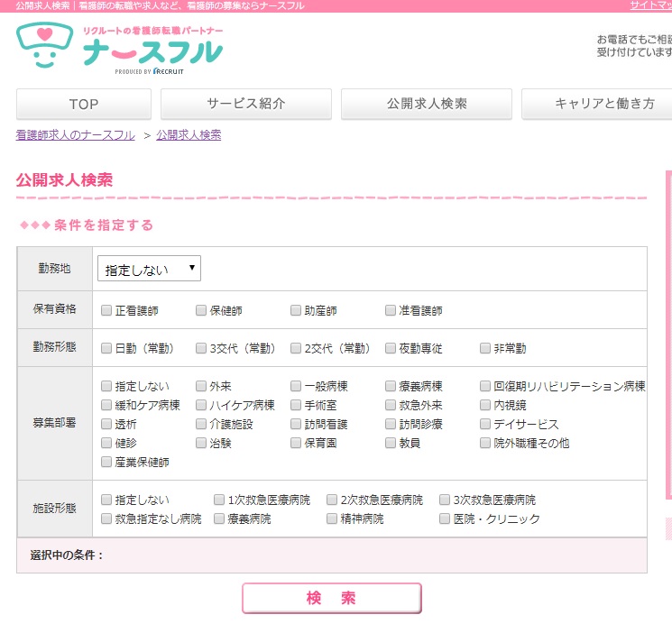
Task: Tick the 助産師 checkbox
Action: (x=296, y=310)
